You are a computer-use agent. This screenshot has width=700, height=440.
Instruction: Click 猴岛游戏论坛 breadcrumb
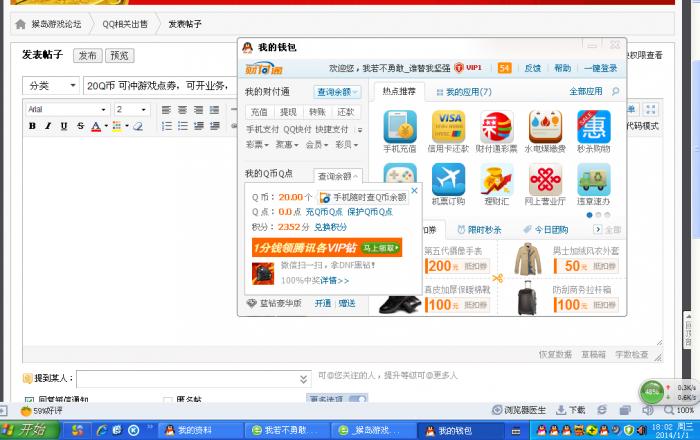coord(56,24)
